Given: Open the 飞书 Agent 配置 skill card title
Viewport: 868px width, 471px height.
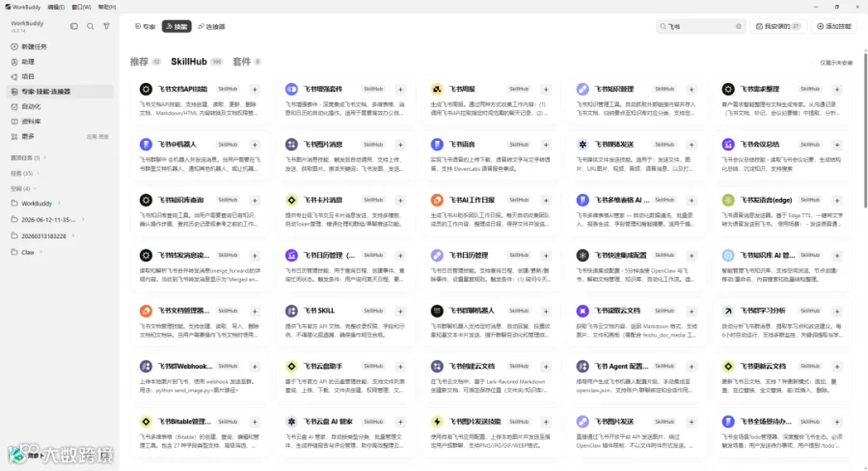Looking at the screenshot, I should (x=621, y=366).
